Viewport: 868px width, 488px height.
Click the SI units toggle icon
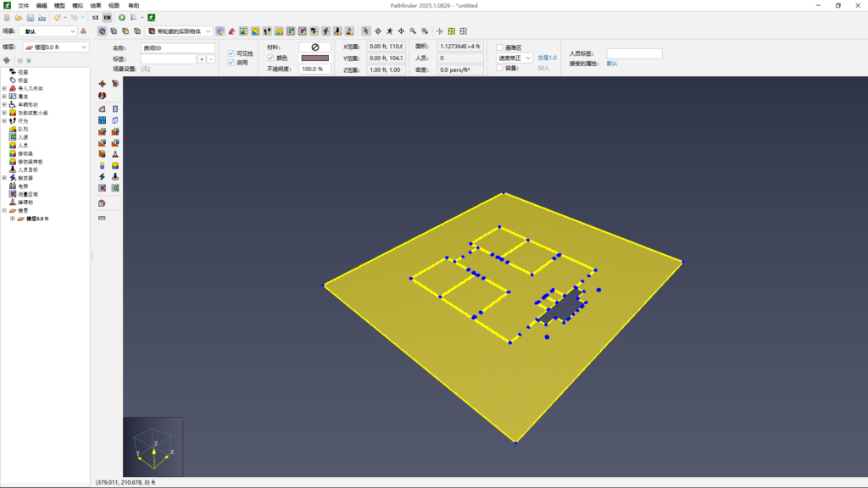click(95, 17)
